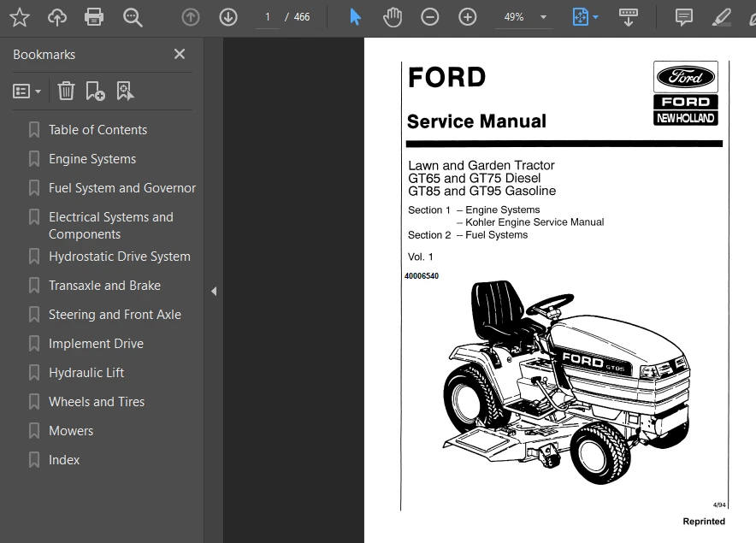Delete the selected bookmark

[x=66, y=91]
